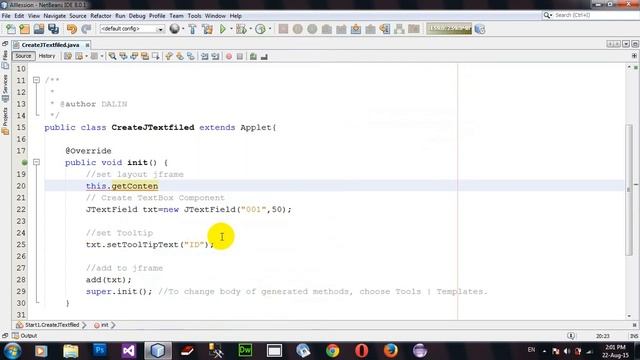Open the File menu
The width and height of the screenshot is (640, 360).
[6, 16]
